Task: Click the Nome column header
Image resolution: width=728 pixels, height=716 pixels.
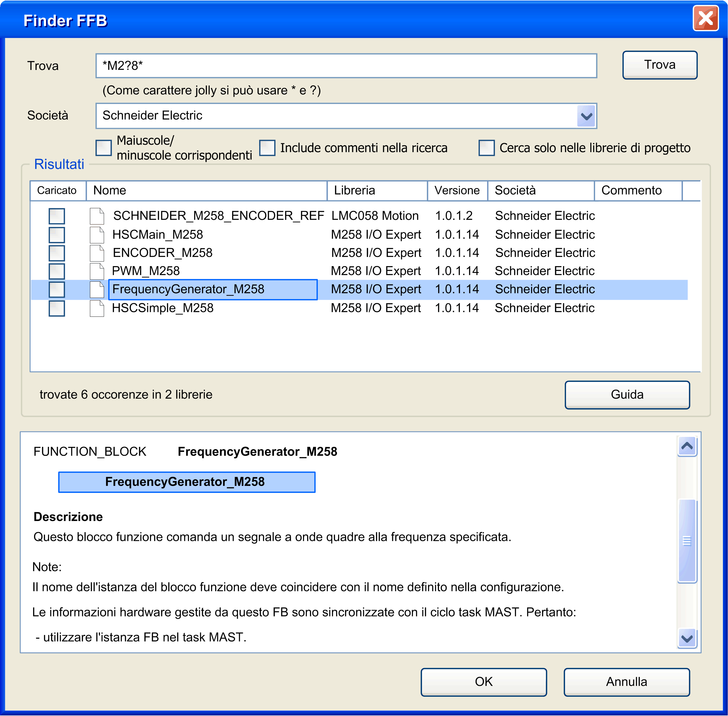Action: 207,190
